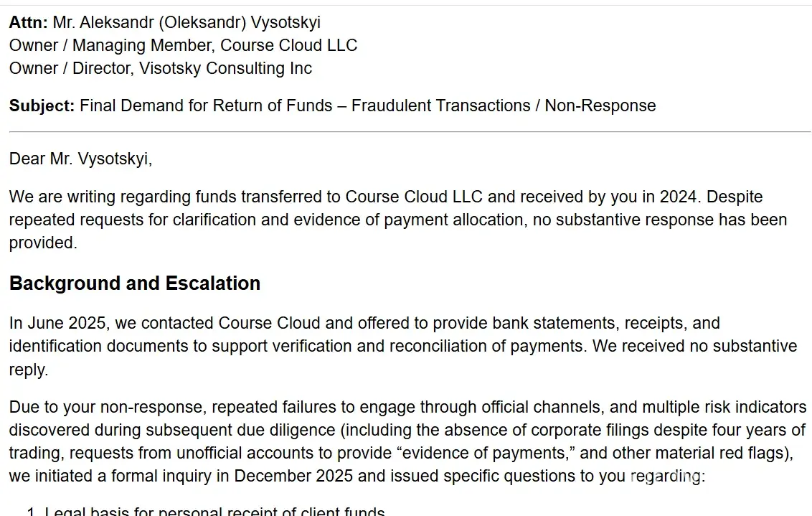The width and height of the screenshot is (812, 516).
Task: Click list item "Legal basis for personal receipt"
Action: pyautogui.click(x=214, y=512)
